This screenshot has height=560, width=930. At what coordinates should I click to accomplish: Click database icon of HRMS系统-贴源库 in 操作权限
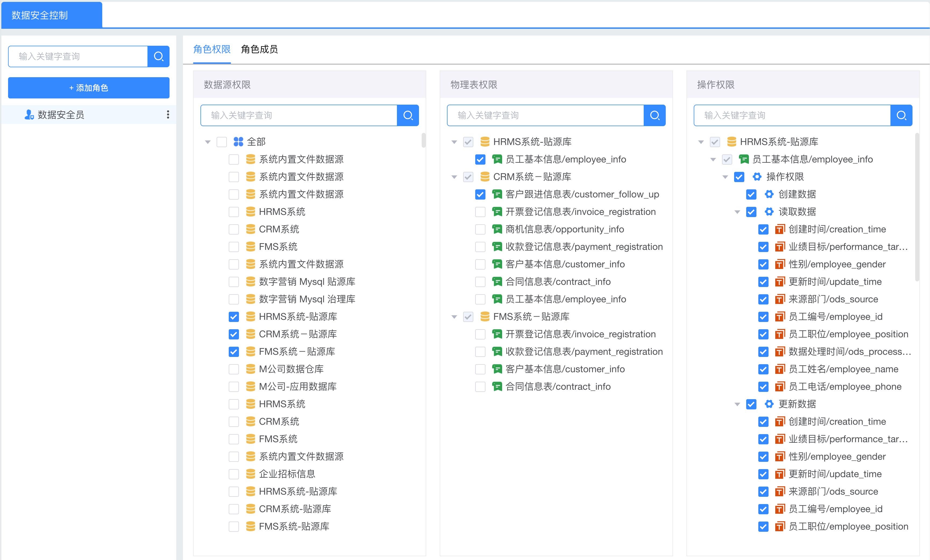tap(731, 142)
